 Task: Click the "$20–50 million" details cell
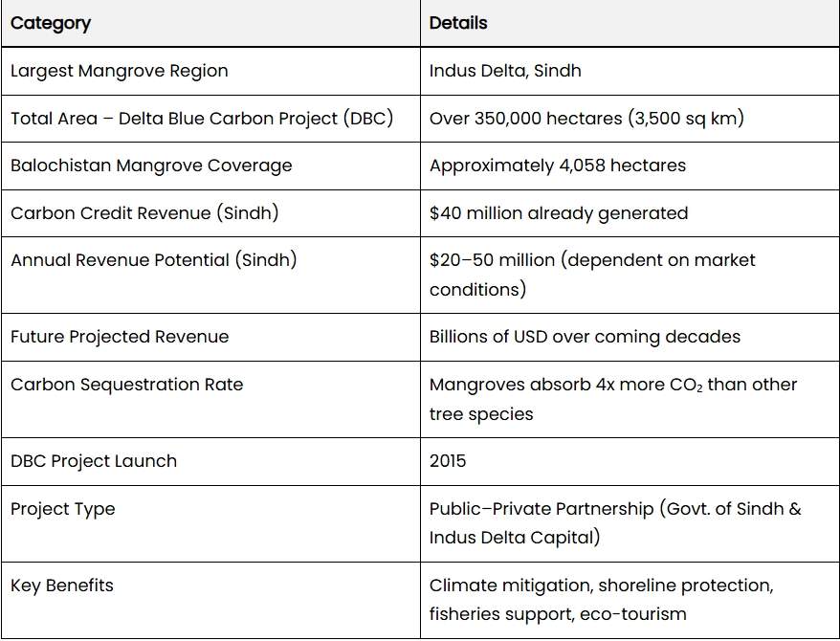(x=592, y=274)
